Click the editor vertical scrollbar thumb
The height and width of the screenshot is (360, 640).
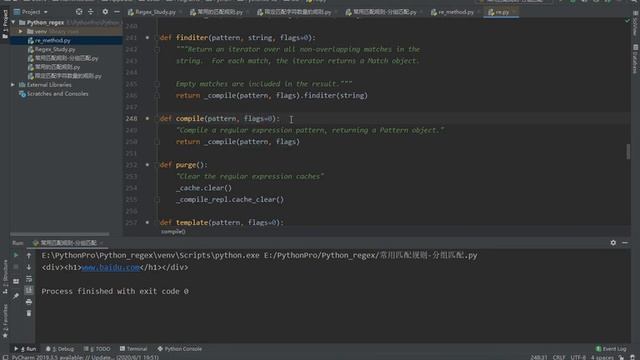628,152
